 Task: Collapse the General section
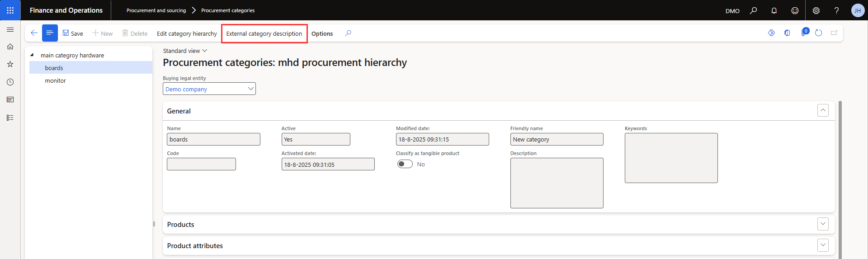pyautogui.click(x=823, y=111)
